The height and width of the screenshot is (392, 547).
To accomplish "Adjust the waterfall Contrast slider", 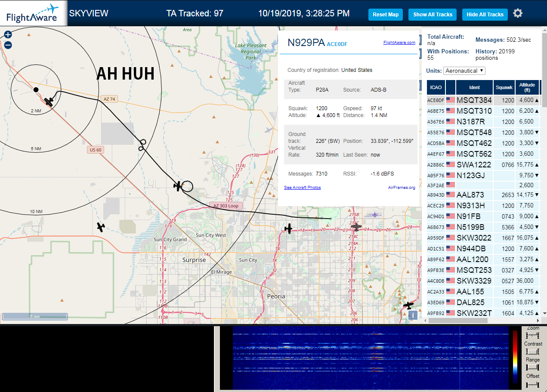I will coord(532,352).
